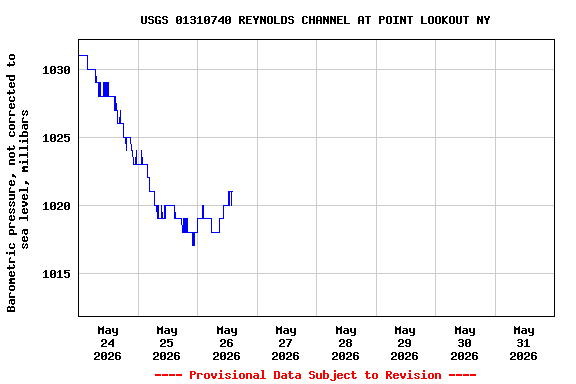Viewport: 576px width, 384px height.
Task: Click the x-axis date 'May 28 2026'
Action: (345, 343)
